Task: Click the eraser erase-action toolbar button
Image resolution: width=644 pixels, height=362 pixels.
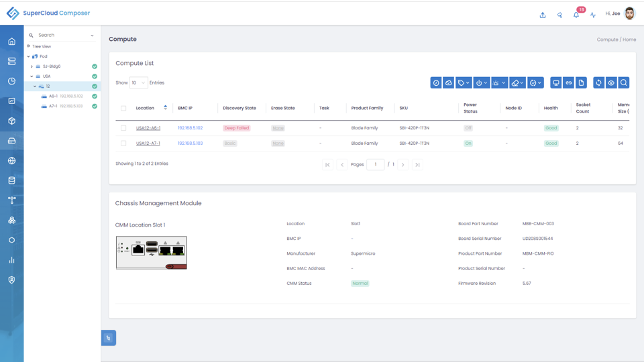Action: [517, 83]
